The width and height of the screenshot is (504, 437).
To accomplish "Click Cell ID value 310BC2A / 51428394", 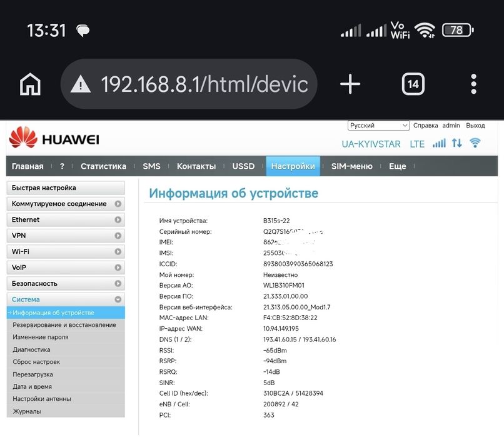I will coord(293,393).
